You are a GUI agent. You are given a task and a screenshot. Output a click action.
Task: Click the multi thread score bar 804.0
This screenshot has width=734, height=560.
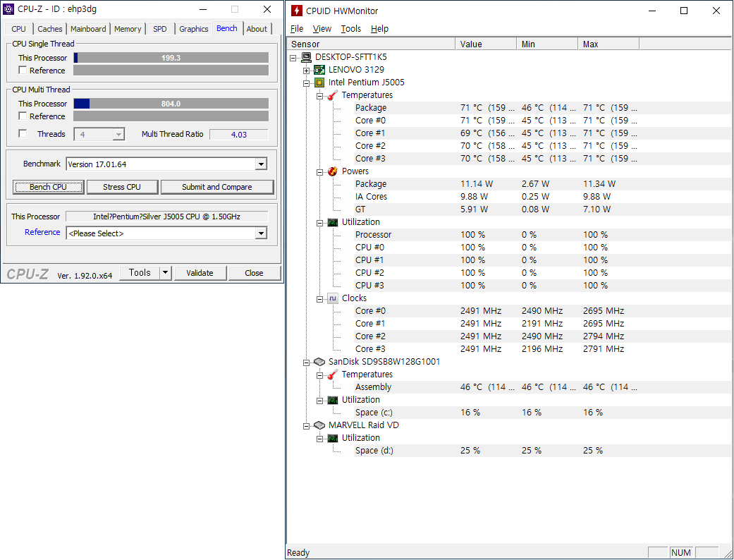click(171, 104)
